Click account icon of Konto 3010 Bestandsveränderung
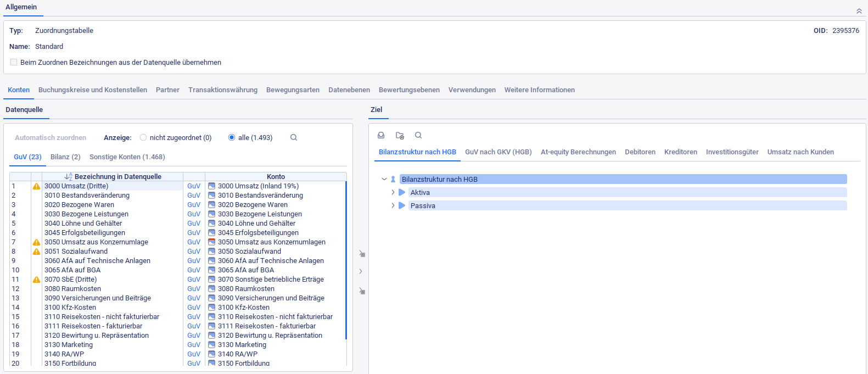 click(x=211, y=196)
